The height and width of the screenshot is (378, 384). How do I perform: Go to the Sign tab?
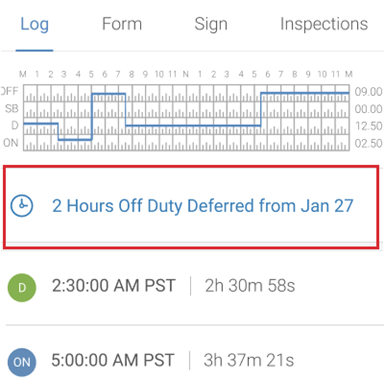click(211, 24)
